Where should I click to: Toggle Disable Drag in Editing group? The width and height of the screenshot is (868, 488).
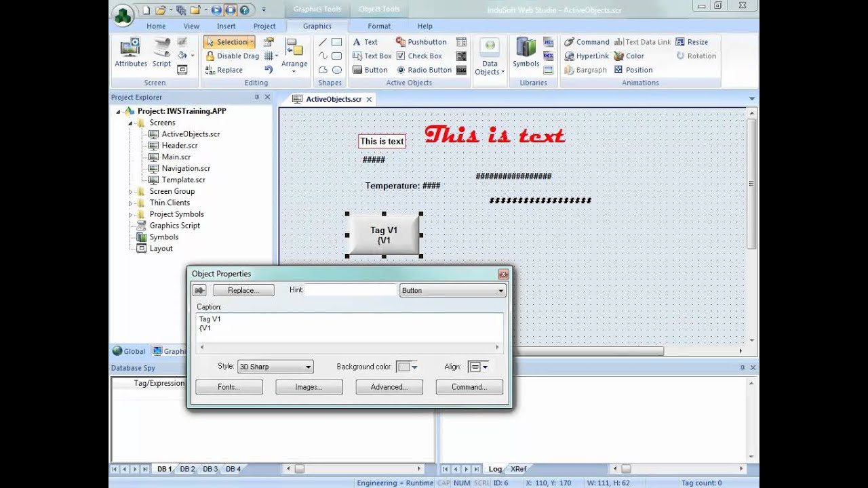tap(233, 56)
